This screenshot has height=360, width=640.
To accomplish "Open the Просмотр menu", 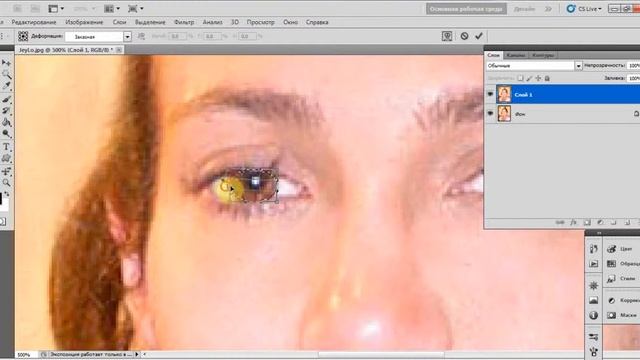I will pyautogui.click(x=260, y=22).
